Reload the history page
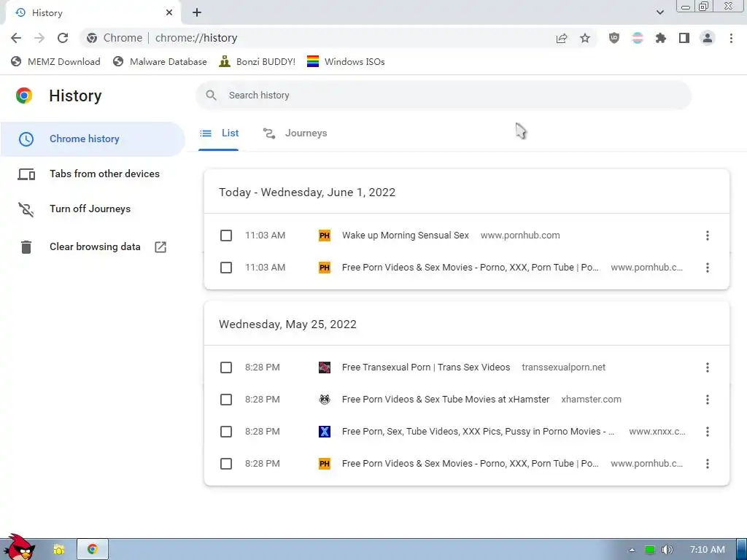The width and height of the screenshot is (747, 560). tap(63, 38)
